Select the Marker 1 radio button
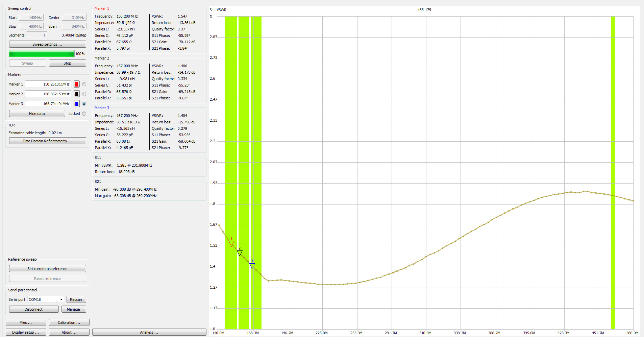644x337 pixels. 84,84
